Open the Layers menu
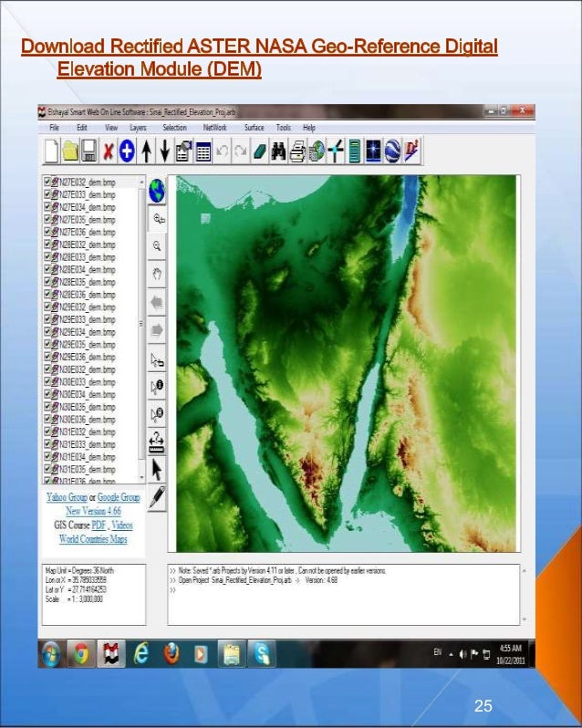The width and height of the screenshot is (582, 728). [138, 127]
